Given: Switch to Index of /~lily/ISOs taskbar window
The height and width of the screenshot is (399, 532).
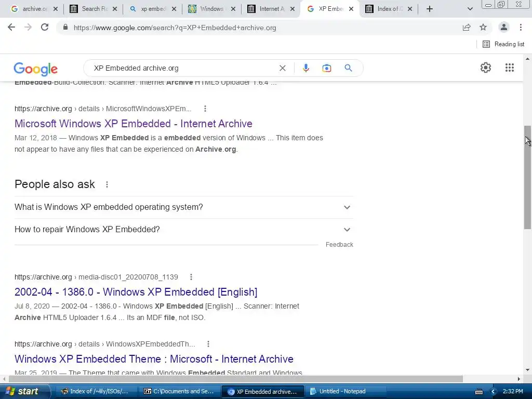Looking at the screenshot, I should (x=95, y=392).
